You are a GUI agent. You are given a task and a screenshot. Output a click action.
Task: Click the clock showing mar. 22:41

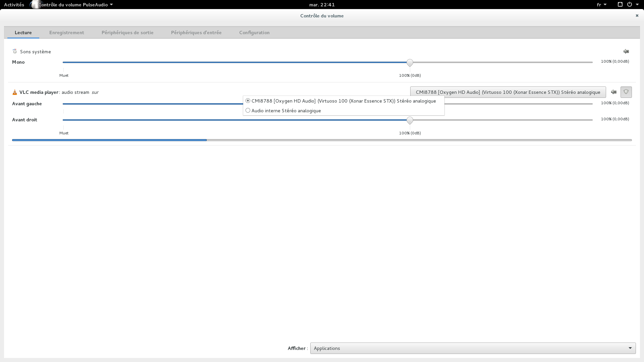pyautogui.click(x=322, y=5)
